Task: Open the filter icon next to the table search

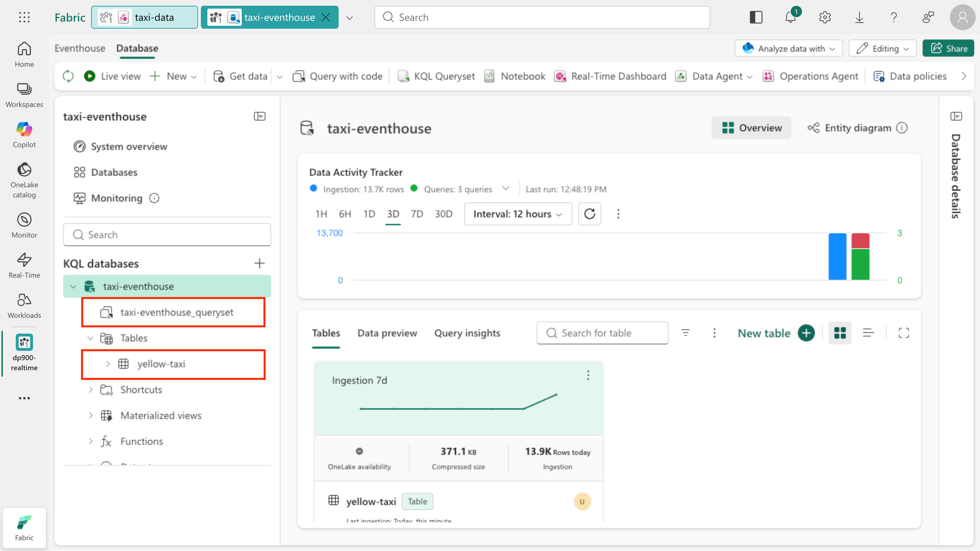Action: coord(685,333)
